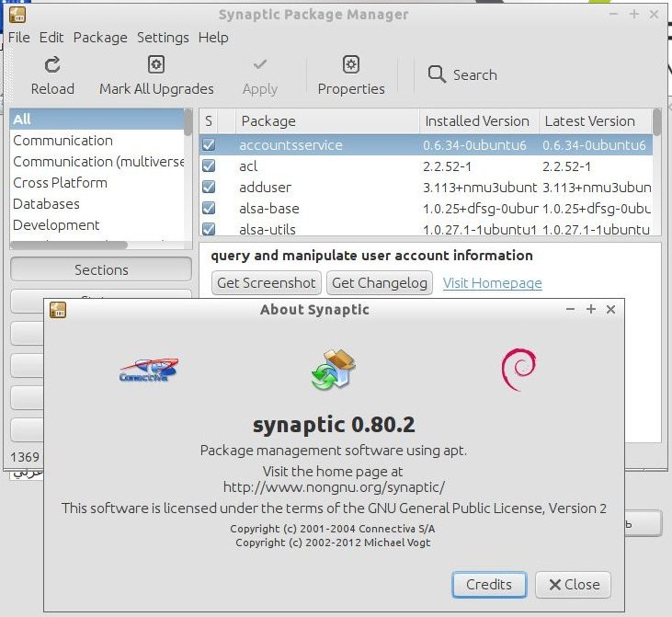This screenshot has width=672, height=617.
Task: Select the All category
Action: click(x=97, y=120)
